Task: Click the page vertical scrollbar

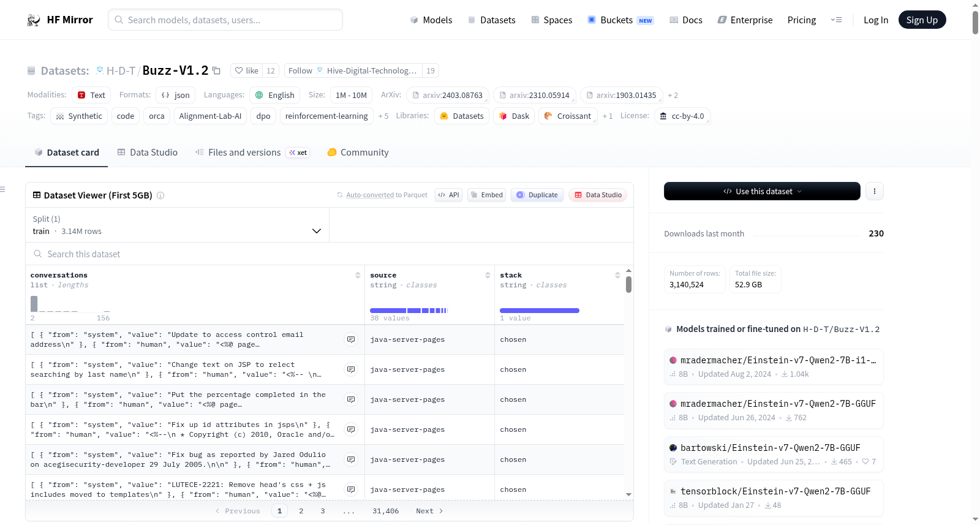Action: click(x=975, y=22)
